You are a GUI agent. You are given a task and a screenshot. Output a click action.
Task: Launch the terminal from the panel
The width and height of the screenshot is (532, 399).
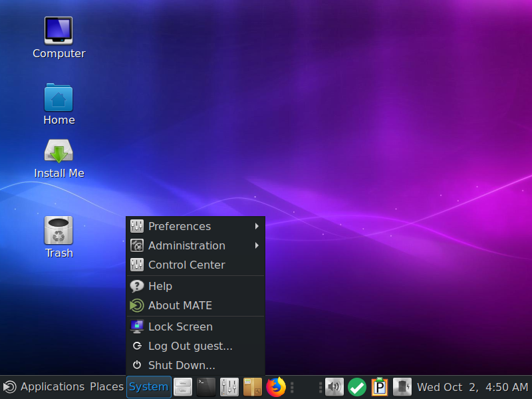206,387
